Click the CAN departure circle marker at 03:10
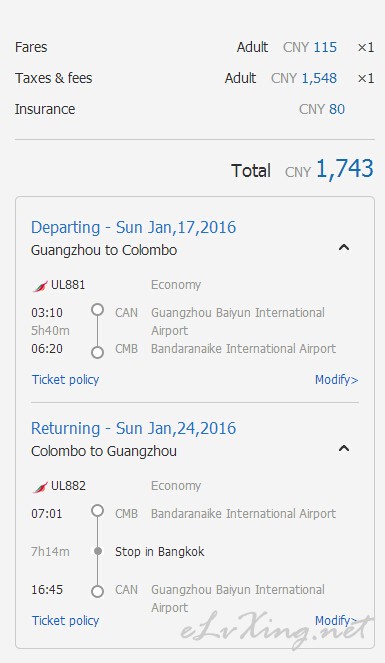The width and height of the screenshot is (385, 663). point(98,310)
